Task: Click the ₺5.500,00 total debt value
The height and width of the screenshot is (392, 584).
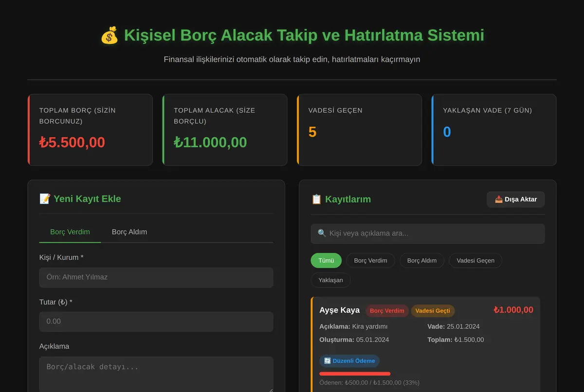Action: (72, 142)
